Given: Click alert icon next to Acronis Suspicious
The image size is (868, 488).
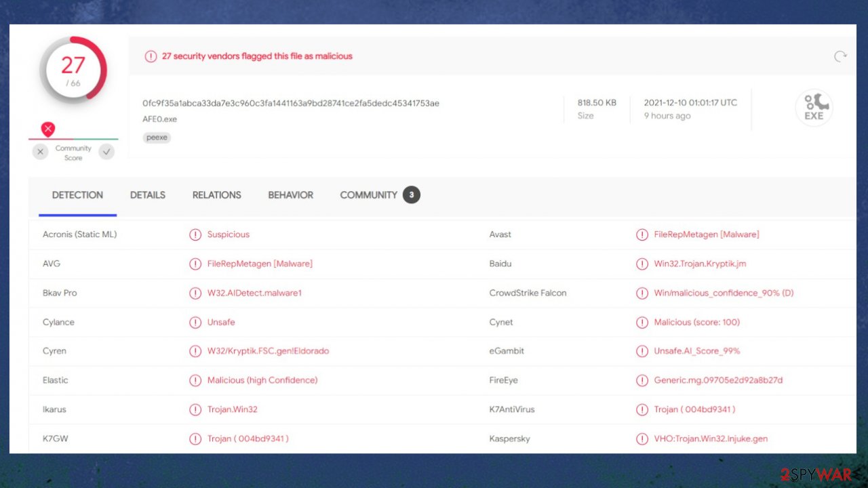Looking at the screenshot, I should pos(195,235).
